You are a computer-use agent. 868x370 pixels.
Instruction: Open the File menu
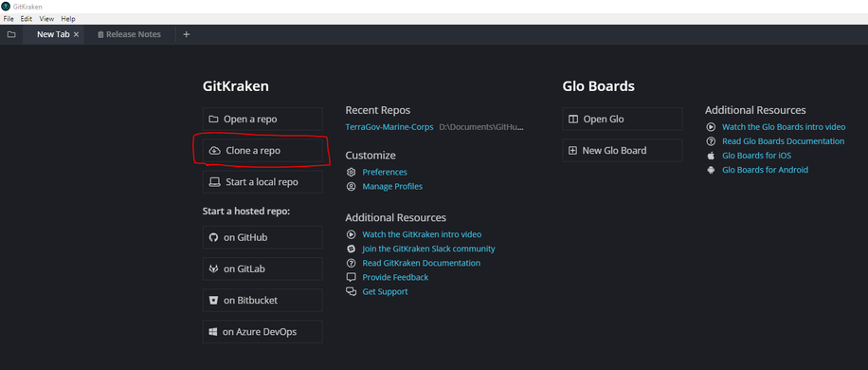(9, 19)
